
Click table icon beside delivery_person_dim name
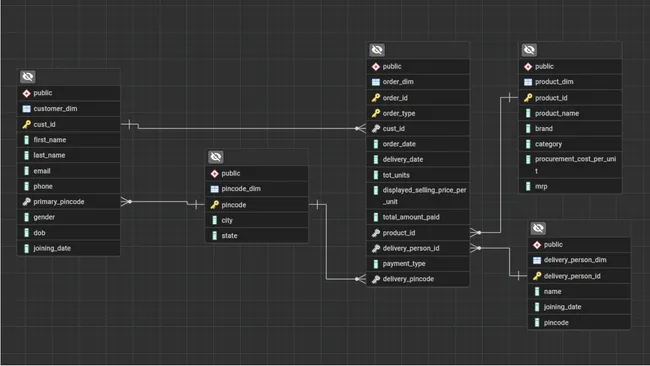tap(537, 260)
